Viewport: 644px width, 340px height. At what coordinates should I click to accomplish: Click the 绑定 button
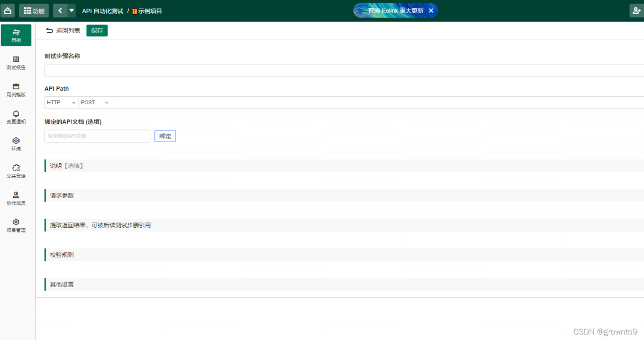click(165, 136)
